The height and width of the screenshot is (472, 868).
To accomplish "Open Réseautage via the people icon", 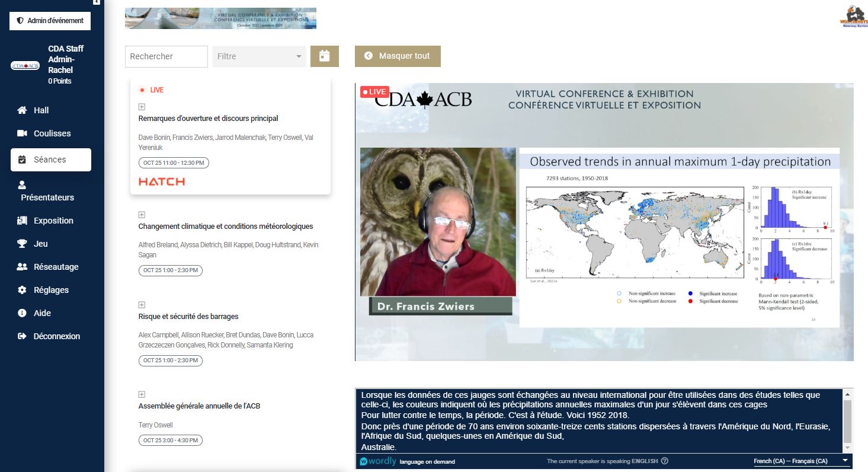I will click(23, 267).
